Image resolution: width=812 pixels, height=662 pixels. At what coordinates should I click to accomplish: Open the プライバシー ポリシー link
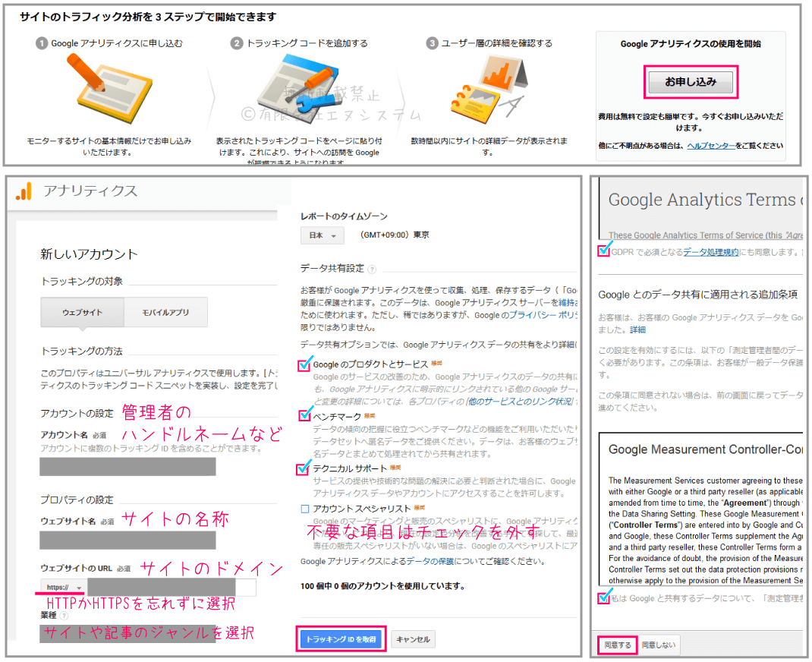pos(544,315)
